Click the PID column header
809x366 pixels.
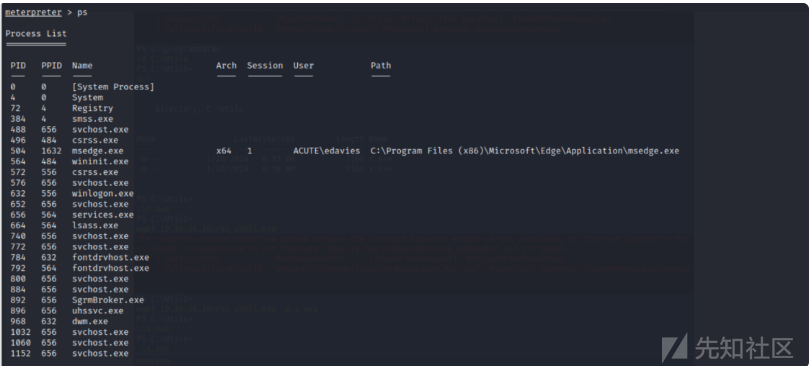click(x=18, y=66)
